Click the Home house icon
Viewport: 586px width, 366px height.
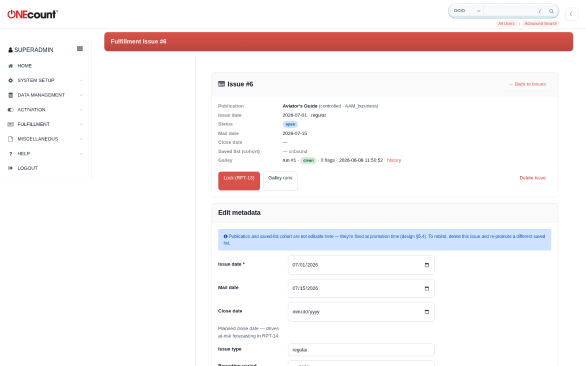[x=10, y=66]
